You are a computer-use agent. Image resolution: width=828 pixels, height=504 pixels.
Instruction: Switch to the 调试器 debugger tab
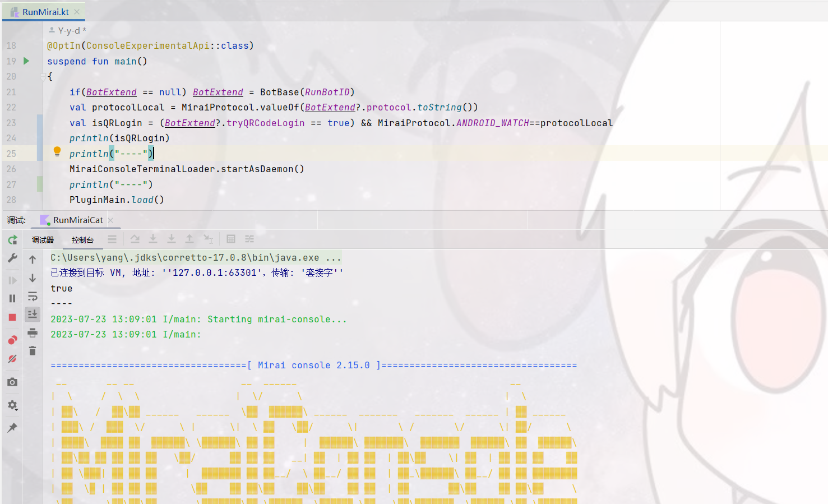pyautogui.click(x=43, y=240)
